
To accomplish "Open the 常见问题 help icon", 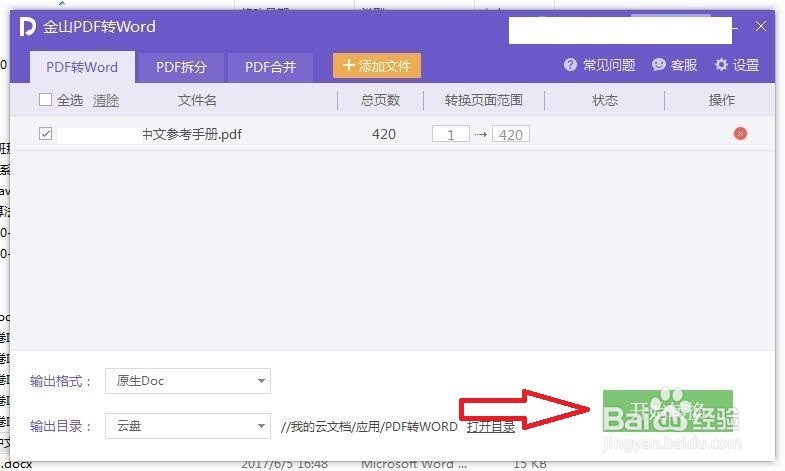I will pos(570,65).
